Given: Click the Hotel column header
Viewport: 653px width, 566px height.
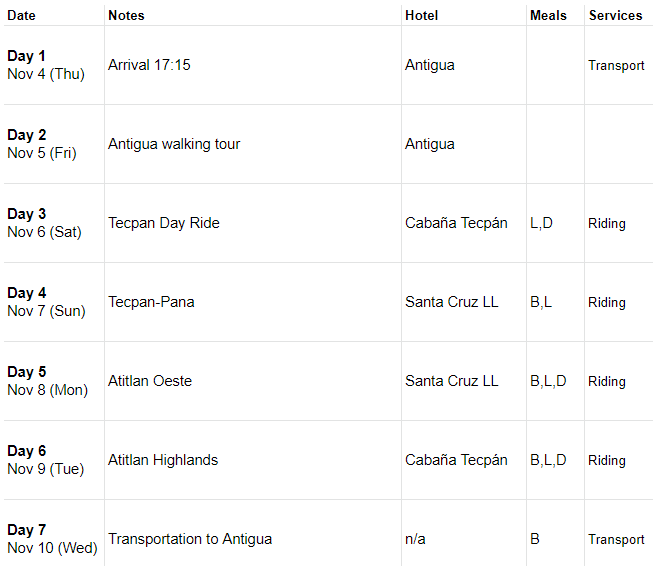Looking at the screenshot, I should click(421, 15).
